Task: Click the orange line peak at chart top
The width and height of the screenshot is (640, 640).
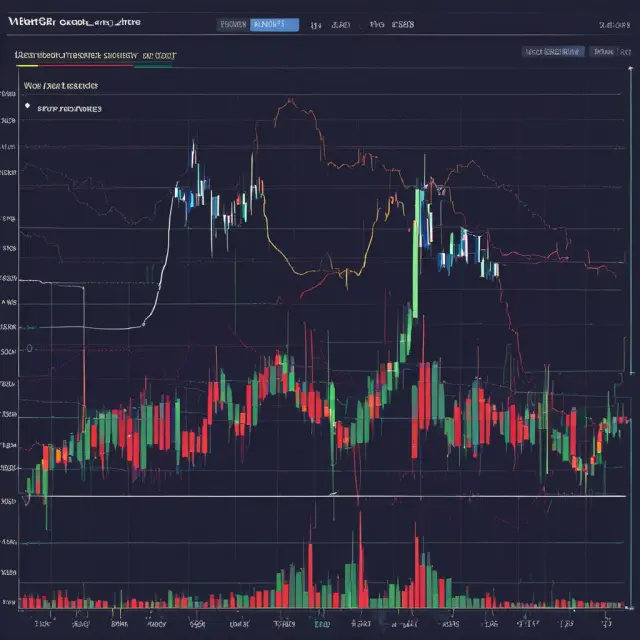Action: tap(291, 100)
